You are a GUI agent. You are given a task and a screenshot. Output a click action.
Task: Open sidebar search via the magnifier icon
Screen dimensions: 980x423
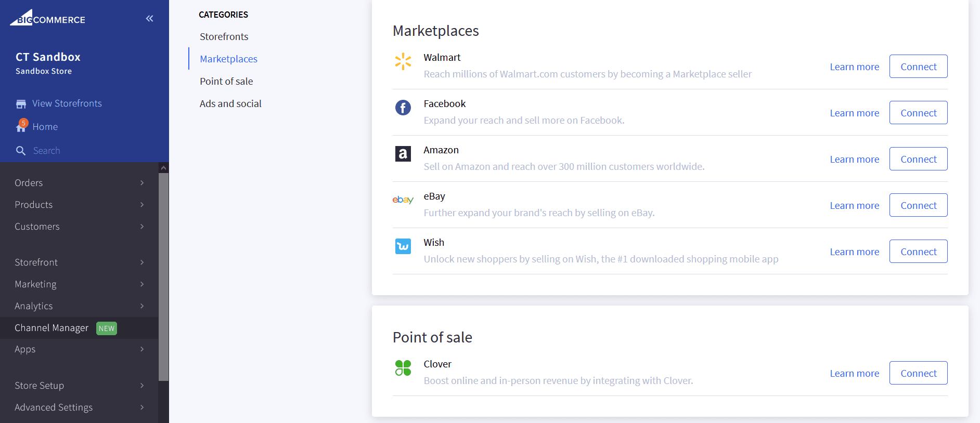coord(21,150)
